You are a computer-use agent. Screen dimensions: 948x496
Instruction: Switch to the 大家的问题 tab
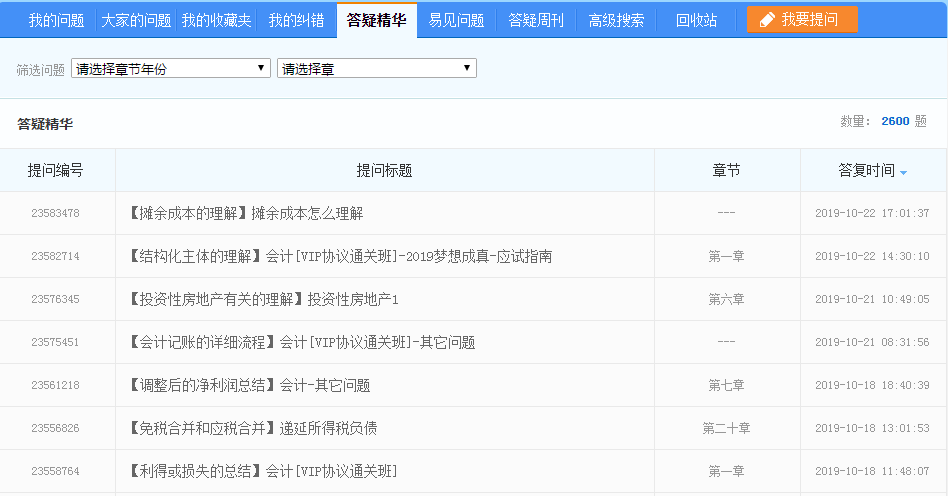[x=136, y=21]
